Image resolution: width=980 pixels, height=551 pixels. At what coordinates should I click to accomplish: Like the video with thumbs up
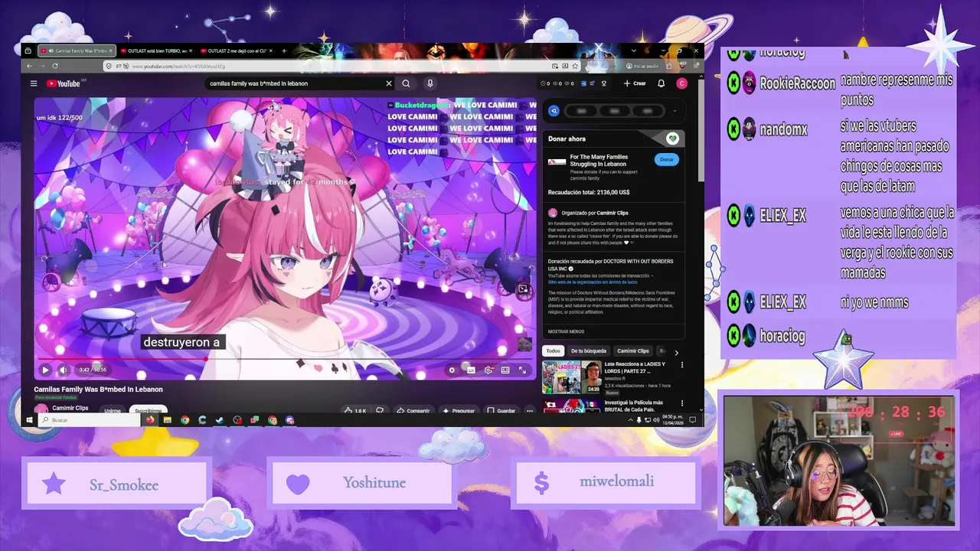coord(356,411)
